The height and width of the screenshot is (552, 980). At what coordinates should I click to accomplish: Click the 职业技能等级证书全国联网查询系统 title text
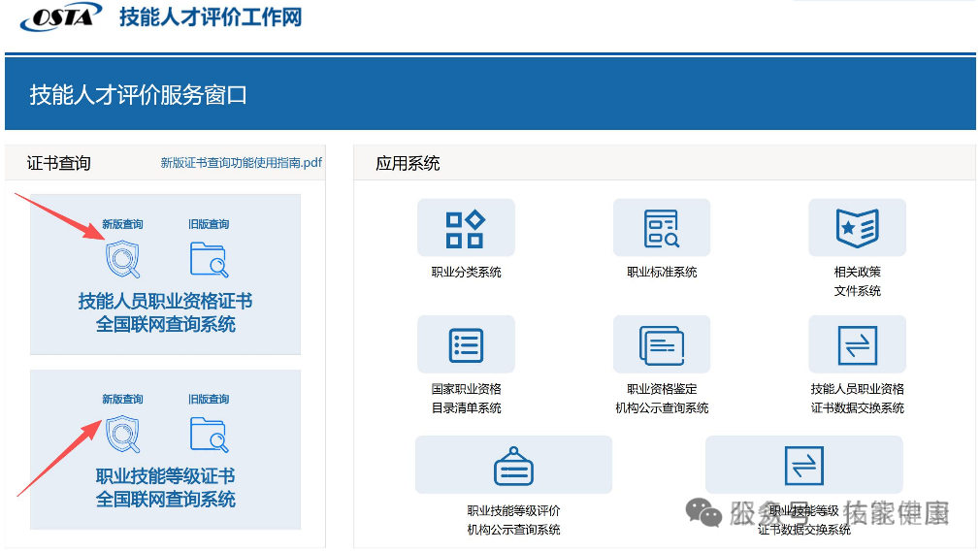[x=165, y=488]
